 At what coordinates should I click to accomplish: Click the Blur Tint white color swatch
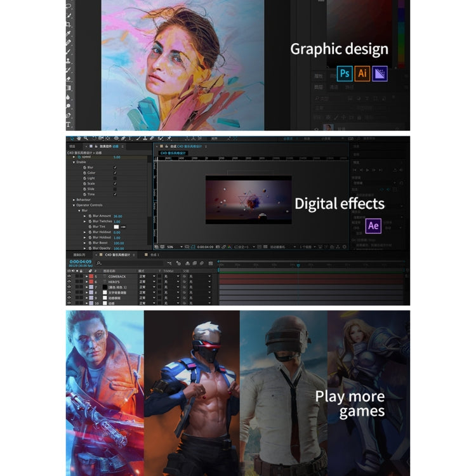[116, 227]
